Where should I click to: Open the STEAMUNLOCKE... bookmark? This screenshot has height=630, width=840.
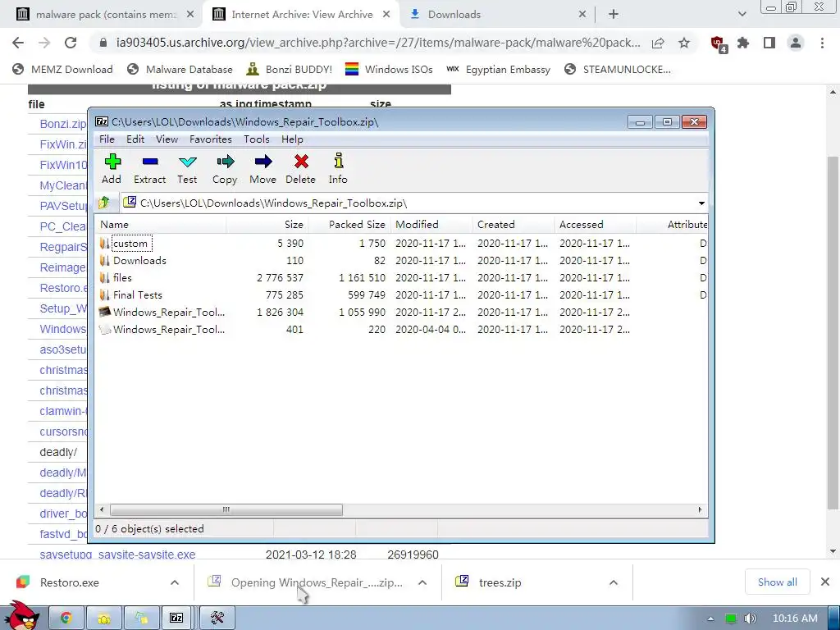[617, 69]
